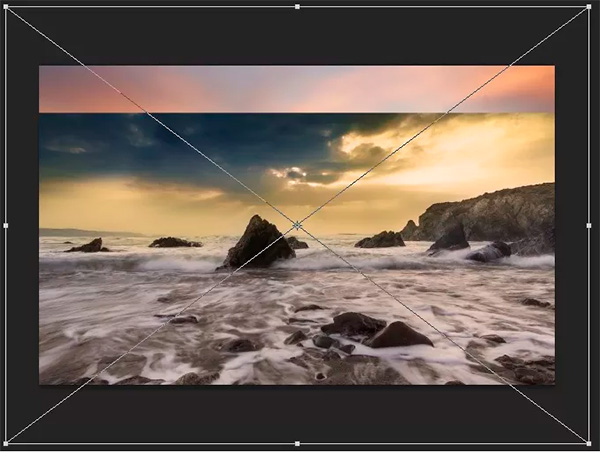The image size is (600, 453).
Task: Click the top-right corner transform handle
Action: pos(588,8)
